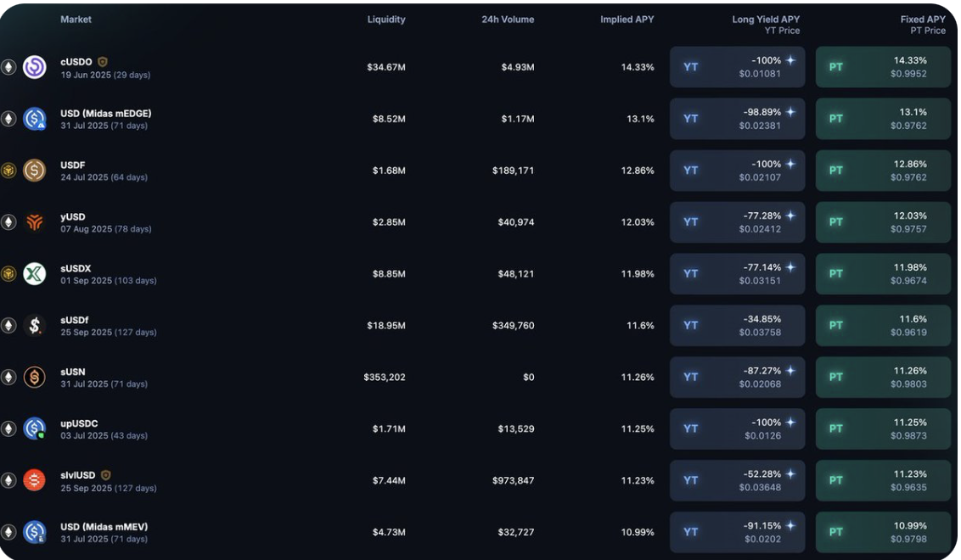Sort by 24h Volume column header
The width and height of the screenshot is (961, 560).
pyautogui.click(x=508, y=20)
